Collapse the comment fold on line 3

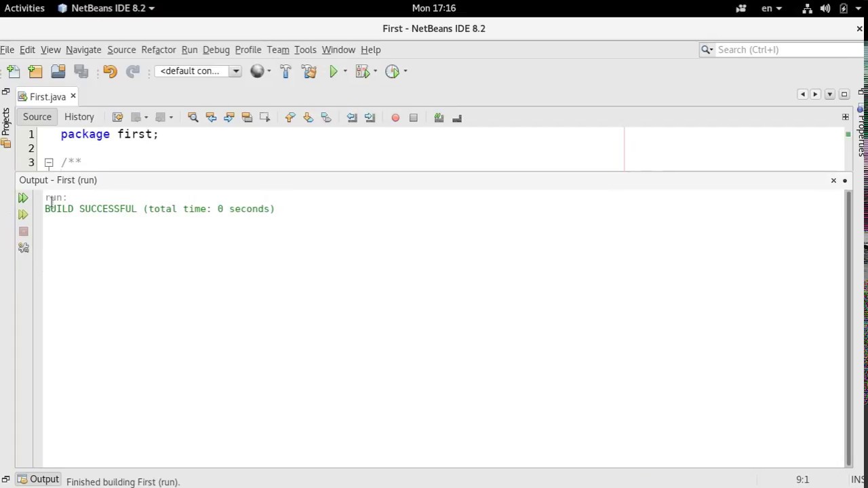click(x=49, y=163)
